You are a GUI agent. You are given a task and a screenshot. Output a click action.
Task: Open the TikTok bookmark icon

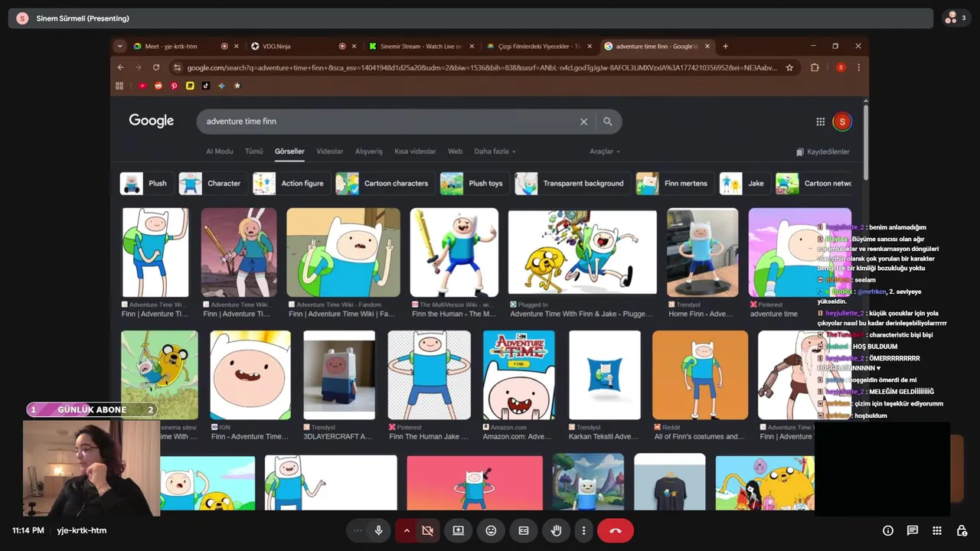coord(206,86)
